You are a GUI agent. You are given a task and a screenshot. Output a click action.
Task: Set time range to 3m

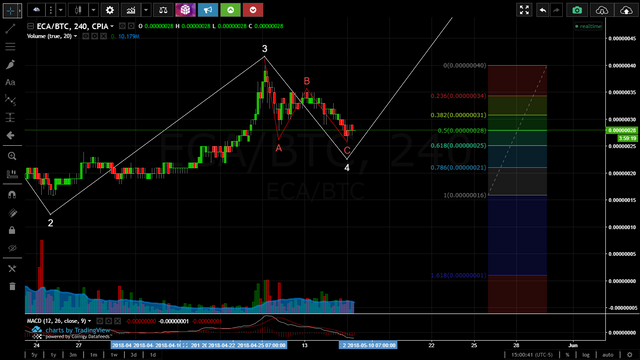click(73, 355)
